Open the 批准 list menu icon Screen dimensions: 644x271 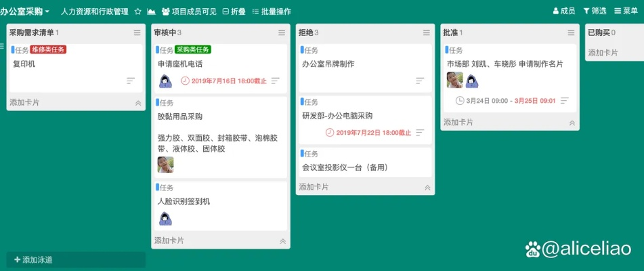point(571,33)
